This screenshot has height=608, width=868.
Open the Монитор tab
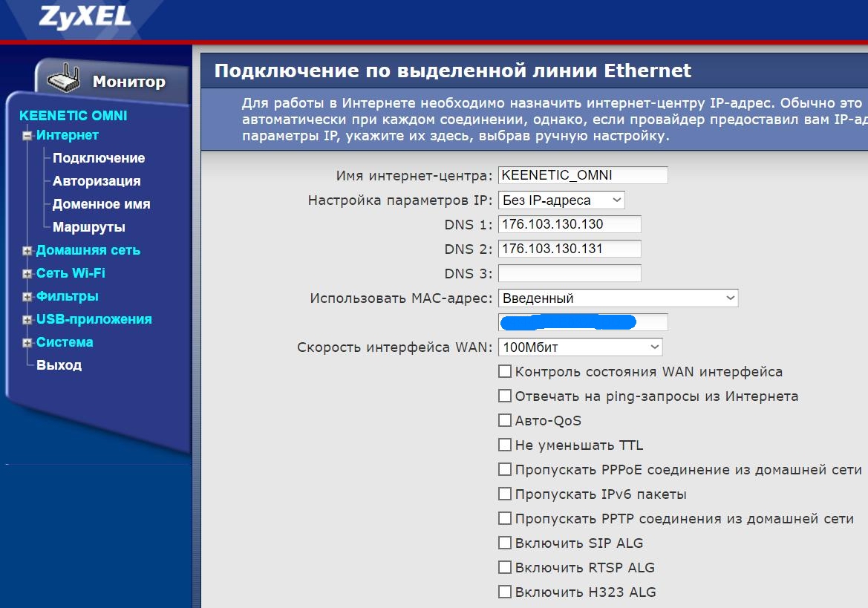pyautogui.click(x=128, y=82)
